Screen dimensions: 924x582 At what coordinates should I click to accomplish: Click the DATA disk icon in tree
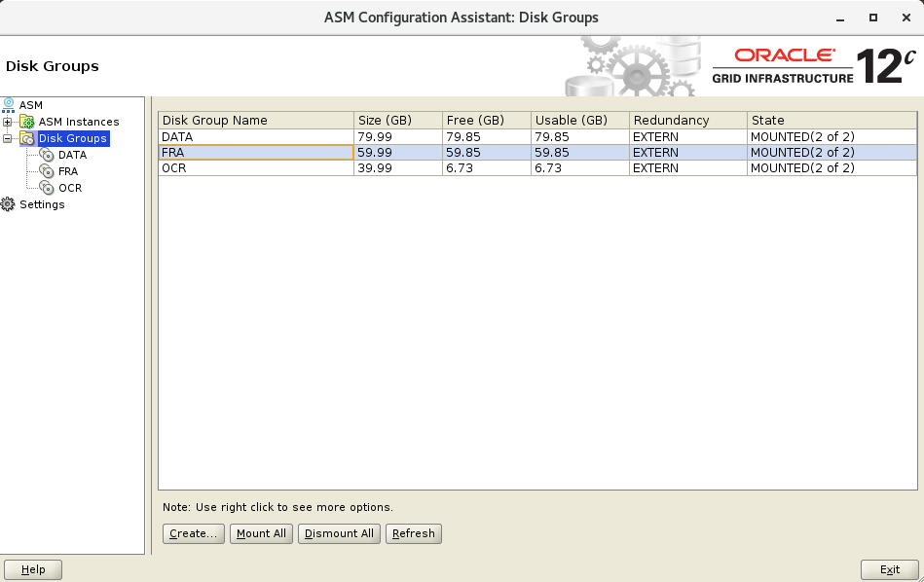[x=47, y=155]
